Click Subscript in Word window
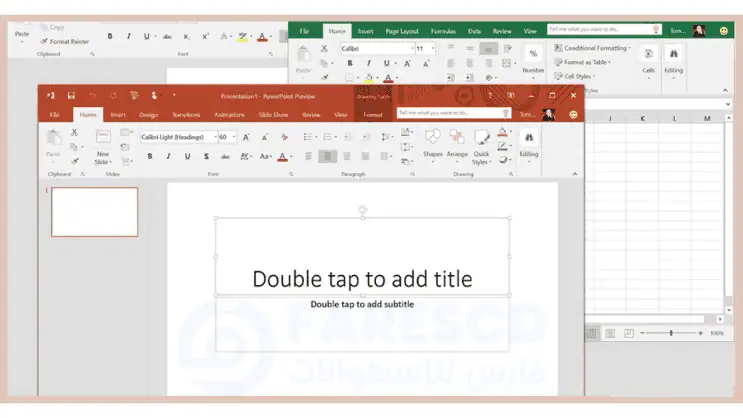This screenshot has height=418, width=743. click(187, 36)
